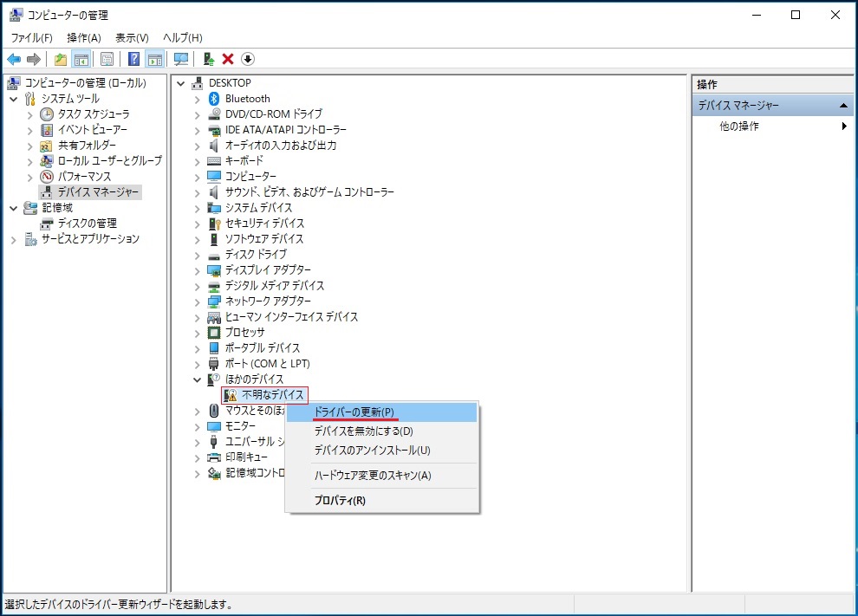This screenshot has height=616, width=858.
Task: Select コンピューターの管理 (ローカル) root node
Action: 85,83
